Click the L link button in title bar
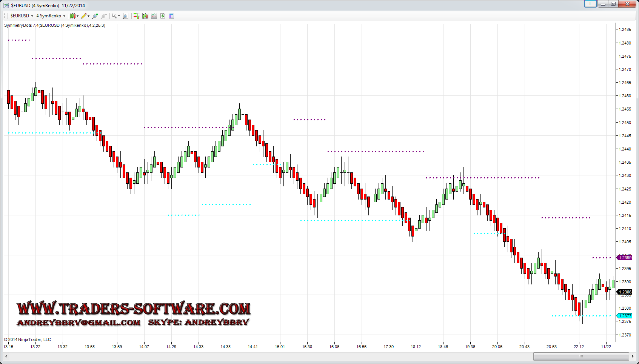This screenshot has width=639, height=364. (590, 4)
